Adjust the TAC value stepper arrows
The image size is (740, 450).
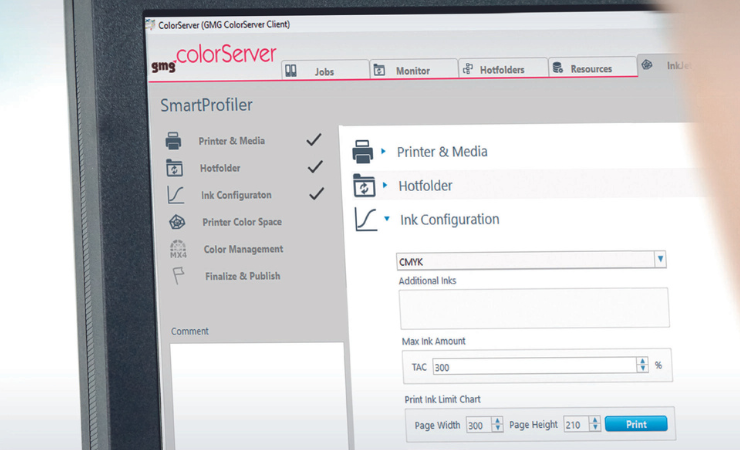[x=642, y=365]
